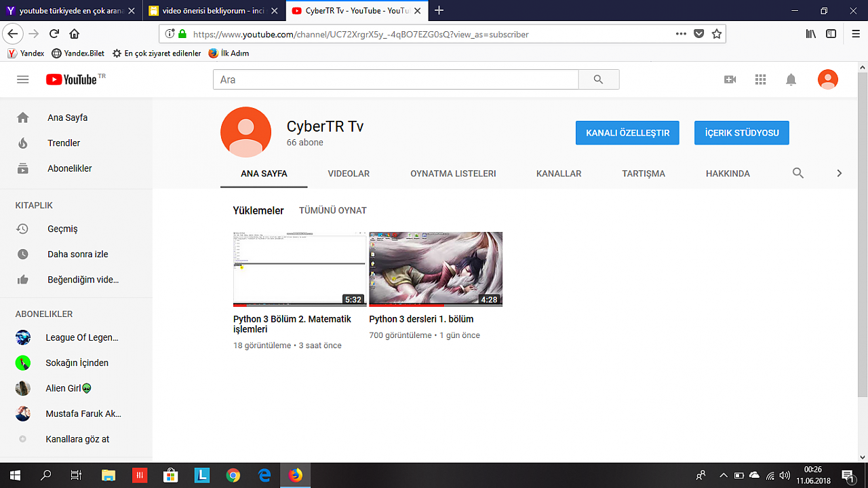Switch to the VIDEOLAR tab
Viewport: 868px width, 488px height.
pos(349,174)
